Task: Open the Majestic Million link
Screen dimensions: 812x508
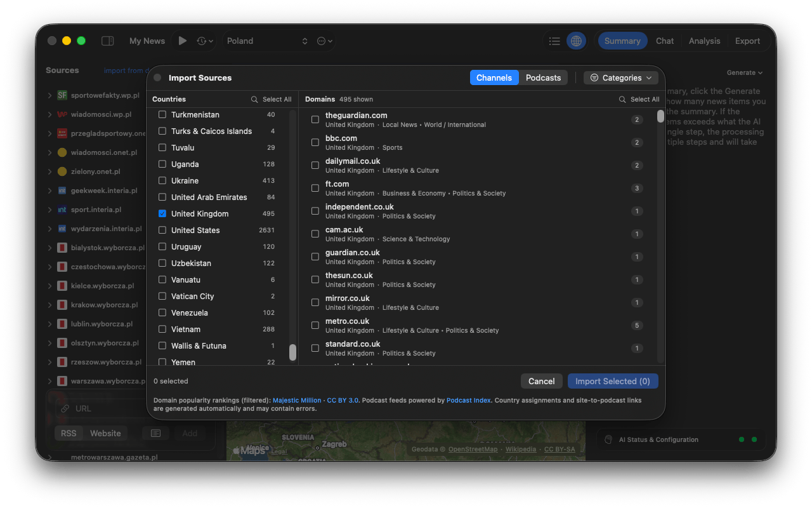Action: (x=297, y=400)
